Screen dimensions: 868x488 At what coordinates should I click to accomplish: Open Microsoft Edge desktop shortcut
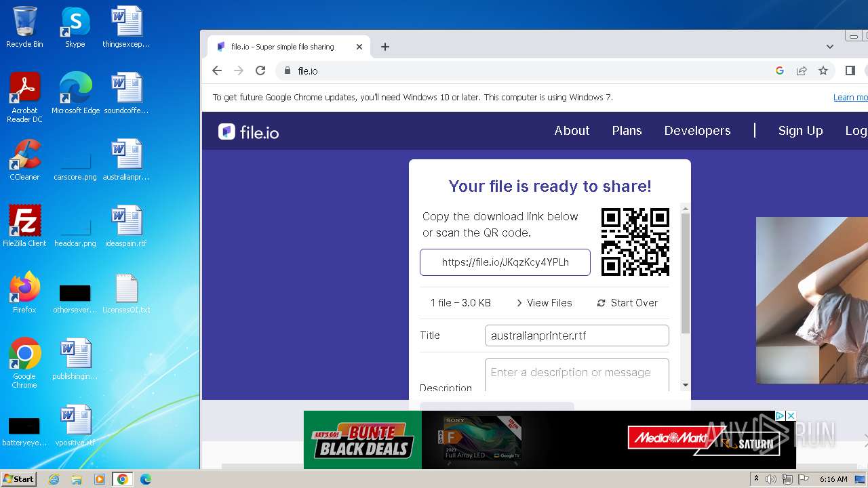(x=75, y=94)
